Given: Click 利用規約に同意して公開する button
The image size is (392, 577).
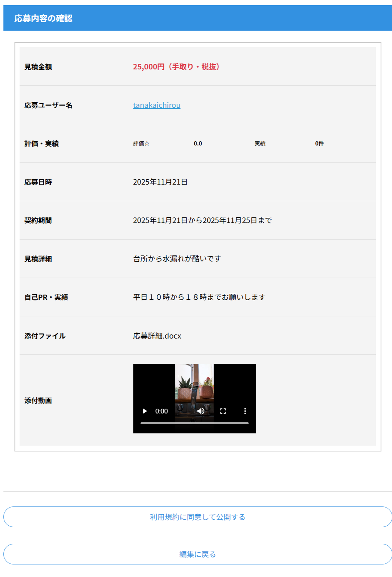Looking at the screenshot, I should (197, 517).
